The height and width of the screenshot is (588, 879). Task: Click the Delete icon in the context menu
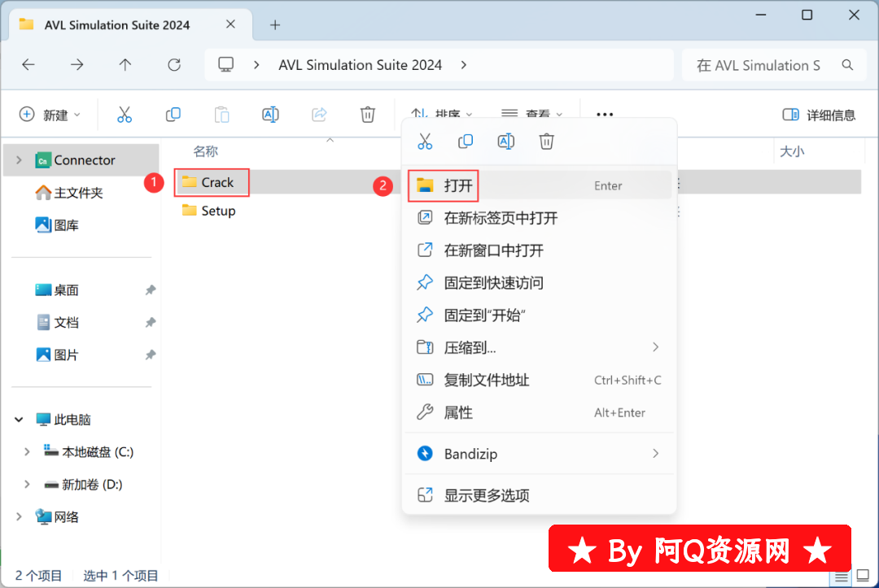pyautogui.click(x=547, y=142)
